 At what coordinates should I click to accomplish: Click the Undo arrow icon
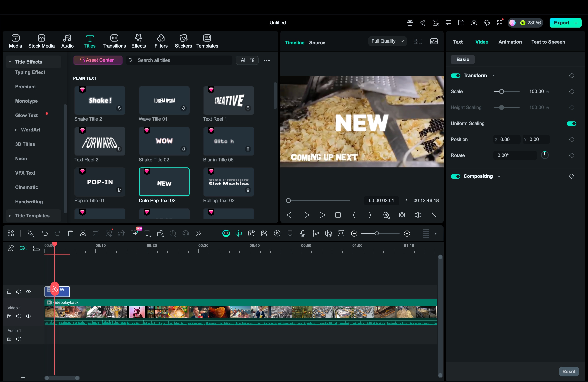(x=45, y=233)
